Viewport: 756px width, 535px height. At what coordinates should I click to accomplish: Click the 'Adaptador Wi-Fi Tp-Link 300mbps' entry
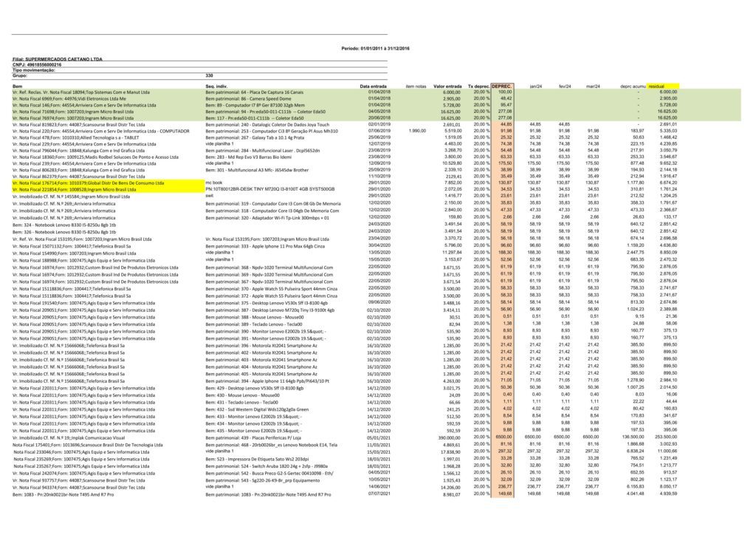(x=267, y=217)
